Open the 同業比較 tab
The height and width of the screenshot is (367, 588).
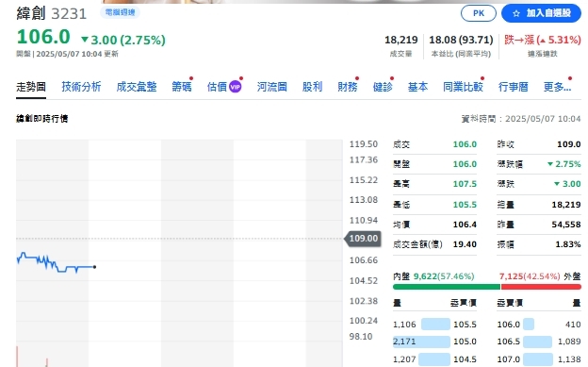(x=463, y=87)
